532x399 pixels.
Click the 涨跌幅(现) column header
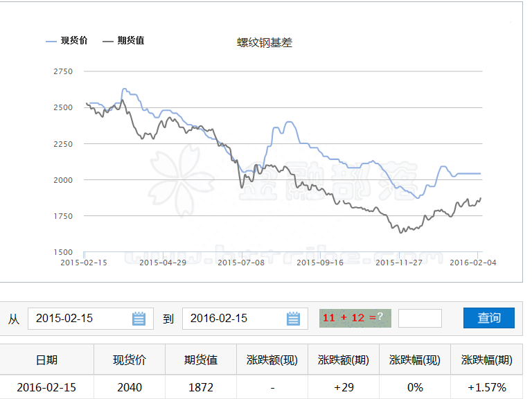415,360
